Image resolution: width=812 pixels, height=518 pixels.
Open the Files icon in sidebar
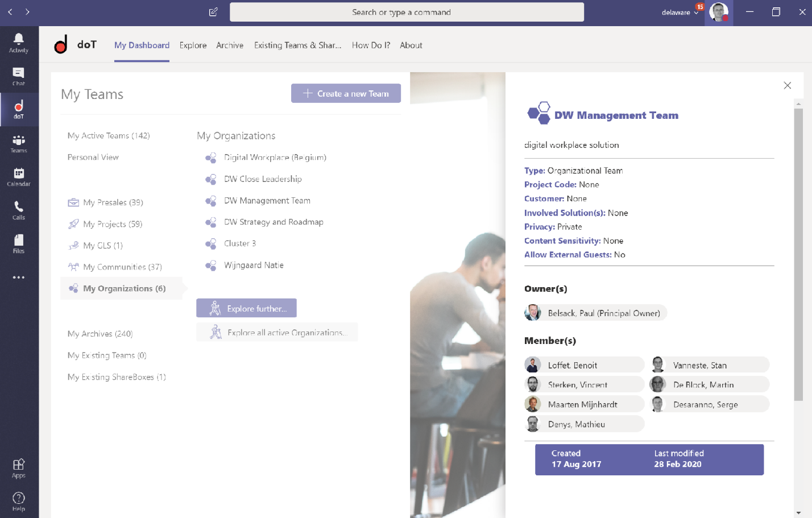(19, 243)
